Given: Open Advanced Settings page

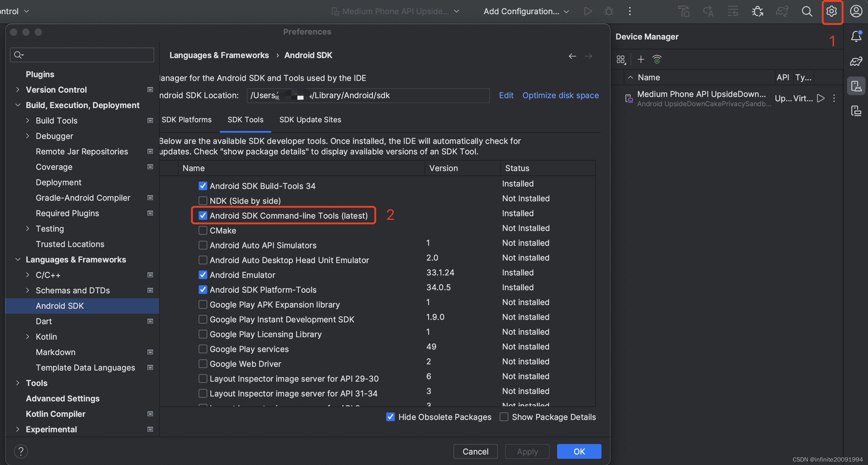Looking at the screenshot, I should click(x=63, y=398).
